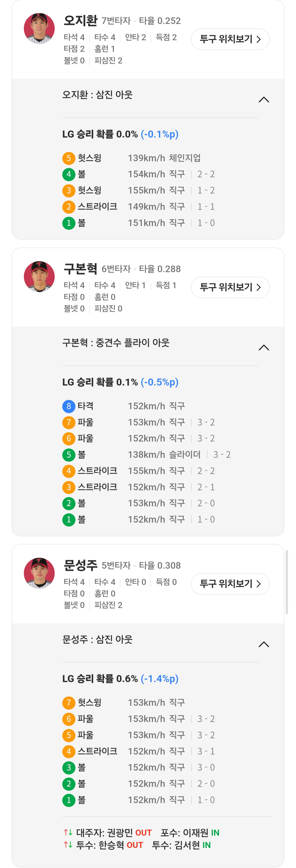Click 구본혁's pitch 7 파울 marker
This screenshot has height=868, width=296.
[69, 422]
